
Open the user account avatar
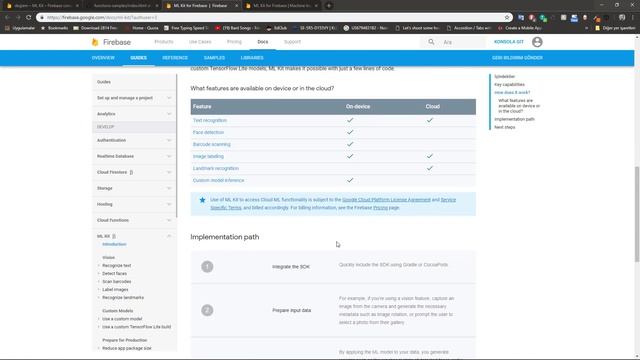(x=537, y=42)
